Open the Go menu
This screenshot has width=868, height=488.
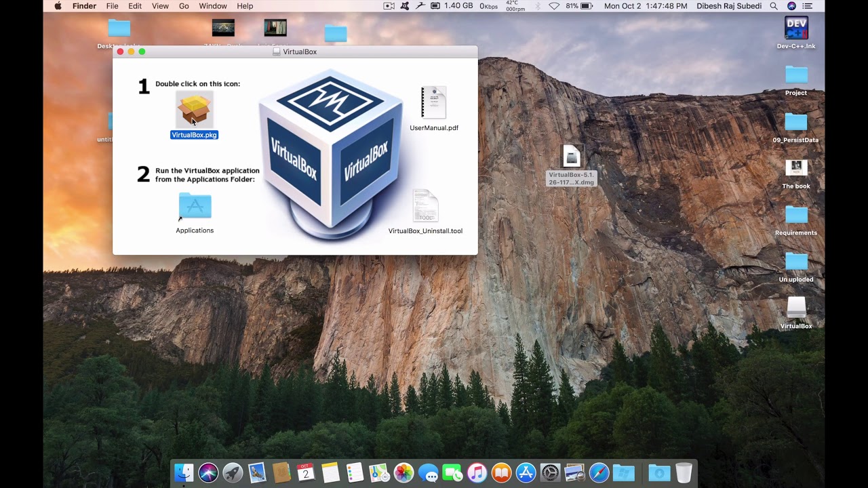[184, 6]
